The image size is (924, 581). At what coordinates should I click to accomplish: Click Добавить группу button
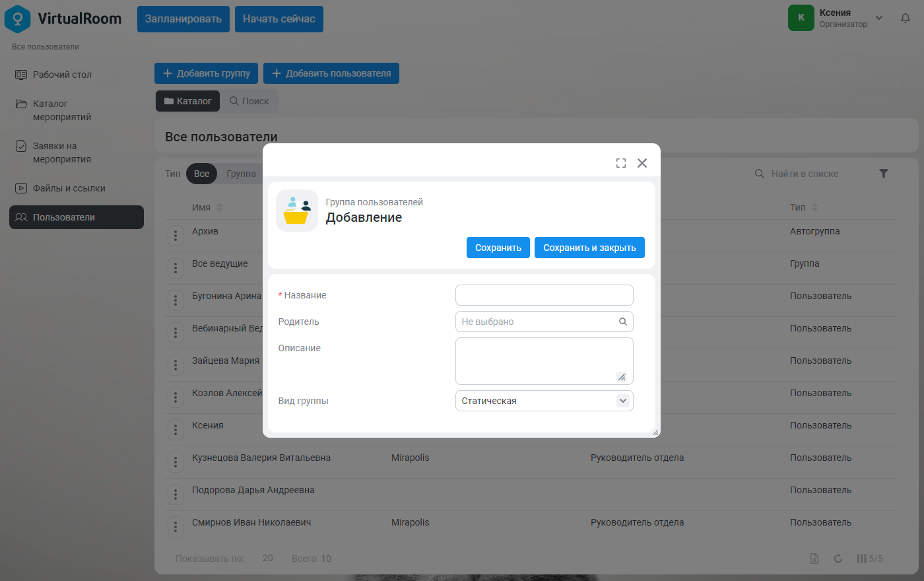coord(206,73)
